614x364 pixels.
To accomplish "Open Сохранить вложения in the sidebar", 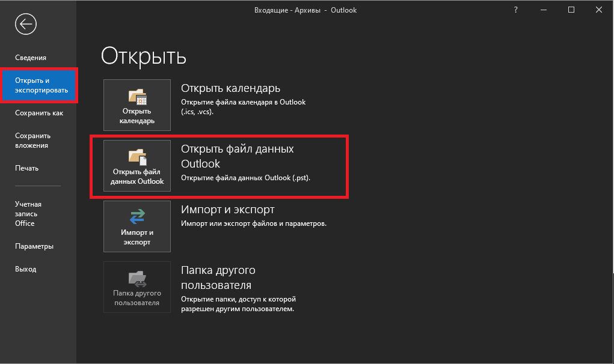I will [32, 141].
